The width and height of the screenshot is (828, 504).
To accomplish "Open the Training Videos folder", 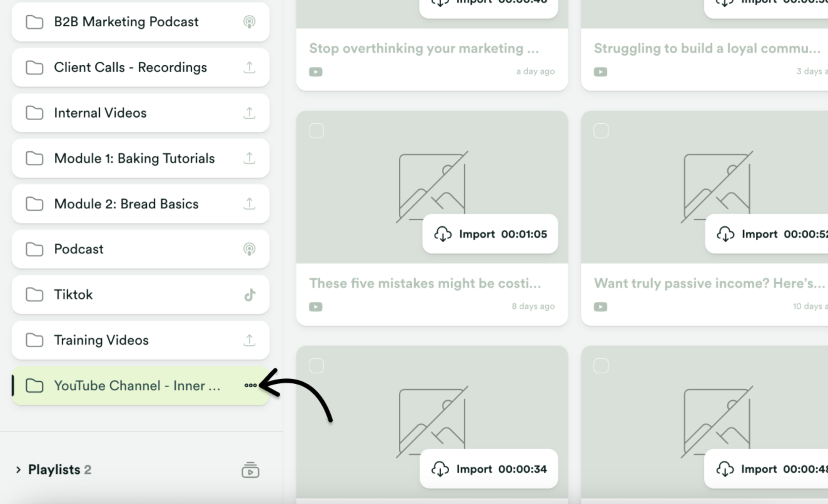I will [x=140, y=340].
